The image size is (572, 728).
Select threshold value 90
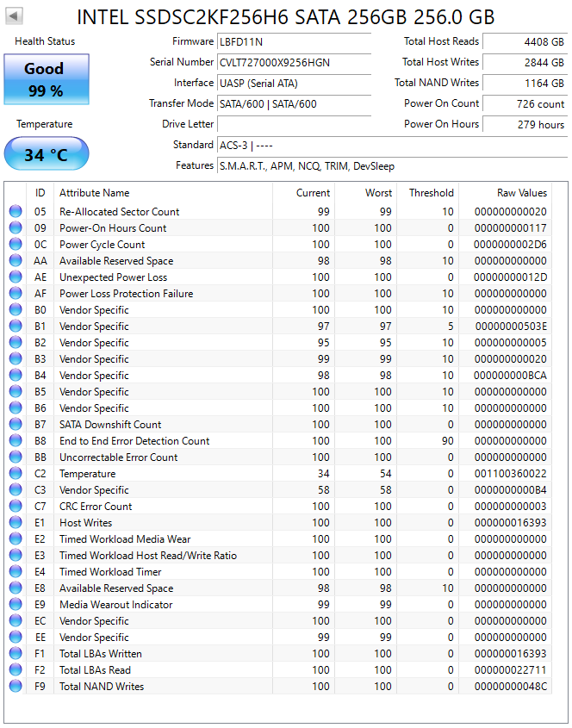click(x=448, y=440)
